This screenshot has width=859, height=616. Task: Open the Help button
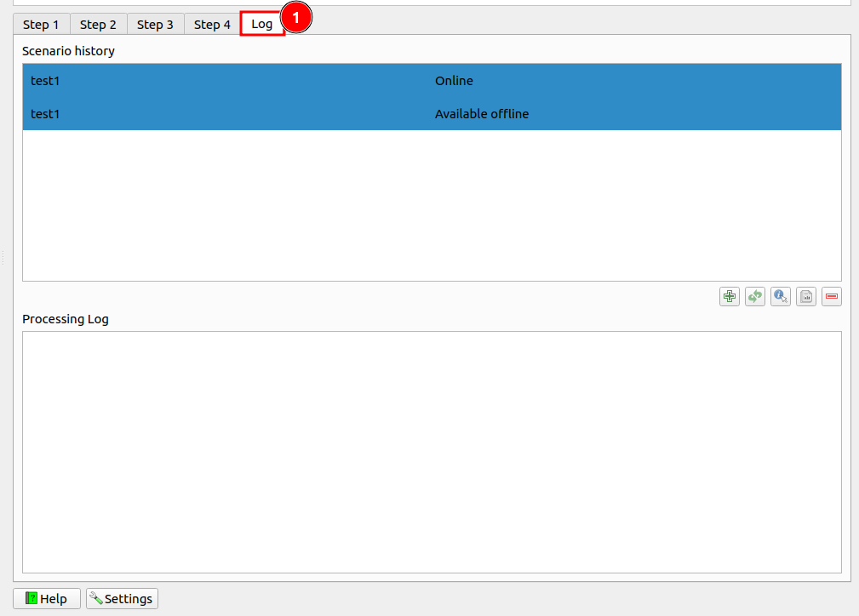click(47, 598)
